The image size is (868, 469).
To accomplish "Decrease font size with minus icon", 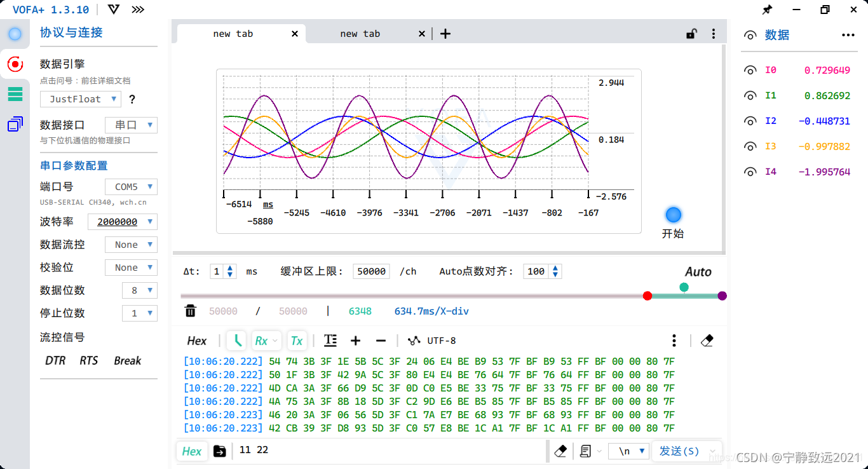I will point(381,341).
